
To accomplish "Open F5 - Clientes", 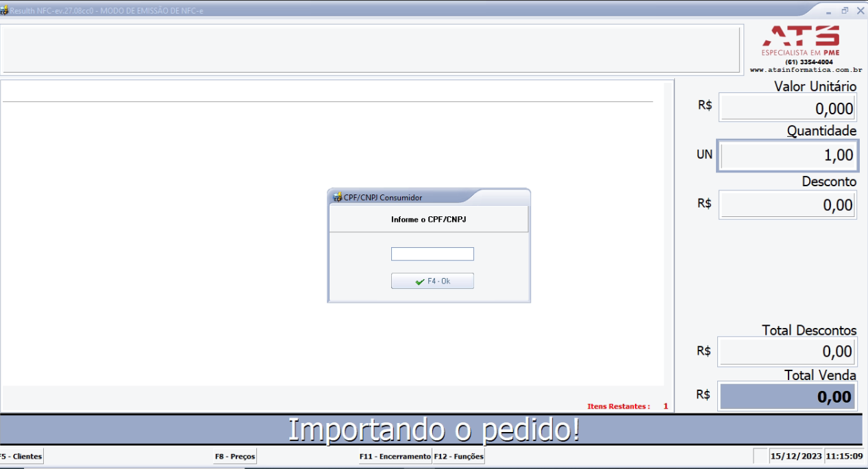I will pyautogui.click(x=21, y=456).
